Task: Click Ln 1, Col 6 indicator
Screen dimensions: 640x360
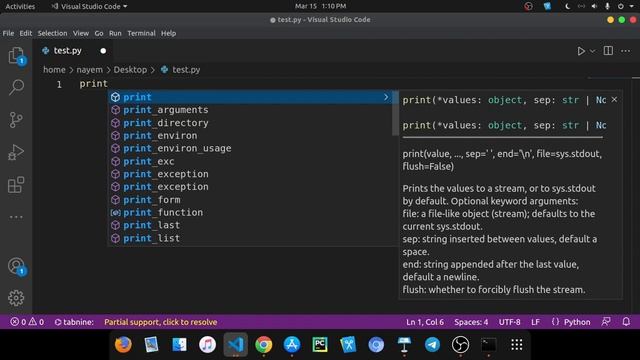Action: [x=425, y=322]
